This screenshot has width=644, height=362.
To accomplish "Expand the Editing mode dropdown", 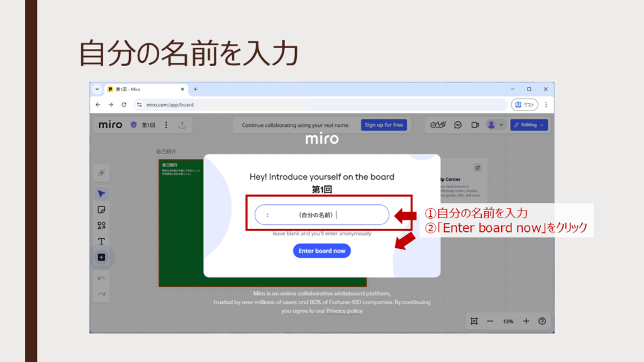I will tap(529, 125).
